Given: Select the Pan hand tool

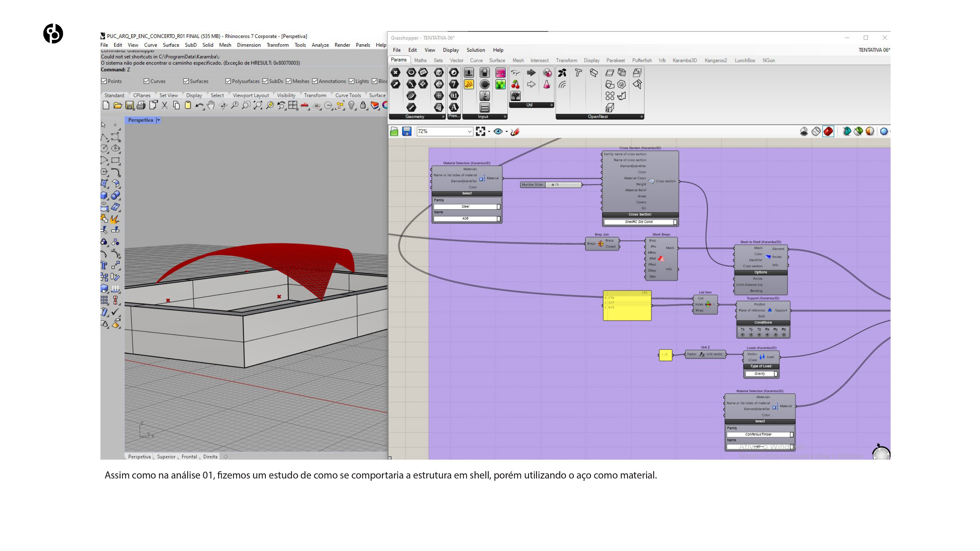Looking at the screenshot, I should (x=211, y=105).
